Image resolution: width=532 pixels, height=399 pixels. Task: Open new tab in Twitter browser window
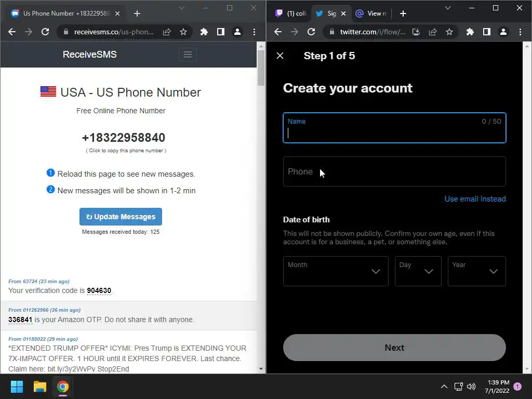coord(403,14)
